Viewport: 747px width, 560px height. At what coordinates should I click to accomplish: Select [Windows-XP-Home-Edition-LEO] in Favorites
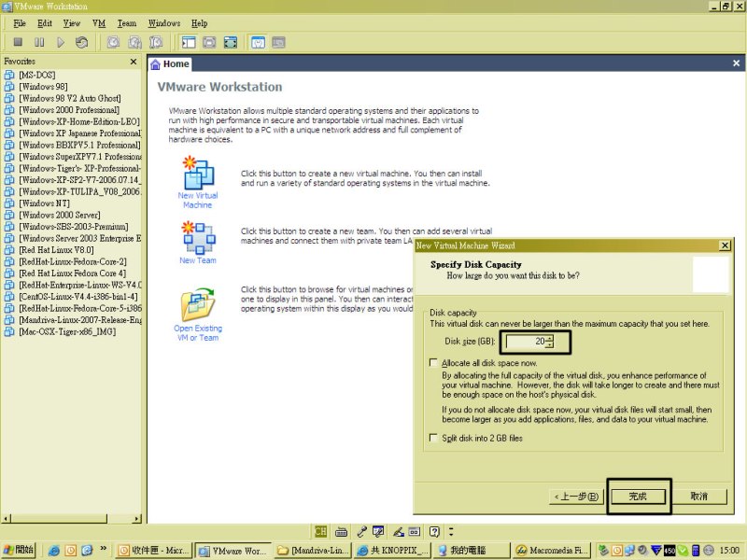click(x=79, y=121)
